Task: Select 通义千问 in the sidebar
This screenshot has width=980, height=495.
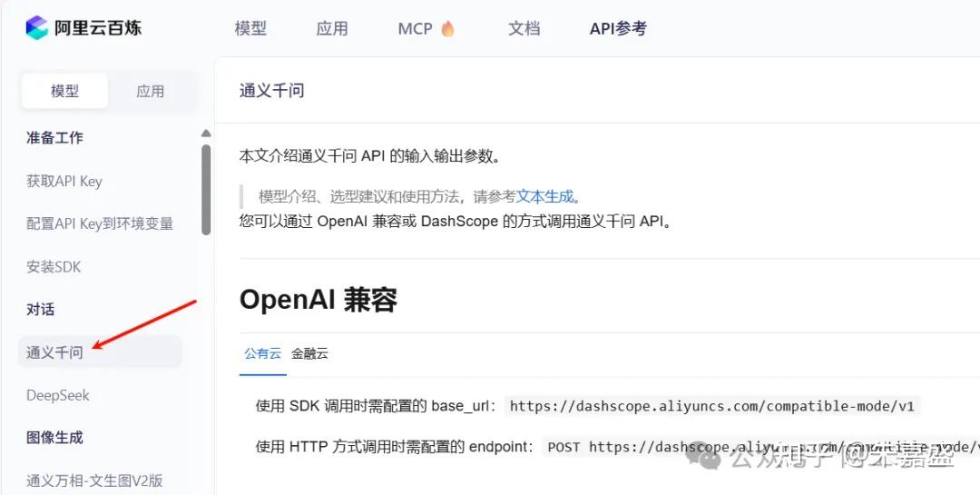Action: (100, 351)
